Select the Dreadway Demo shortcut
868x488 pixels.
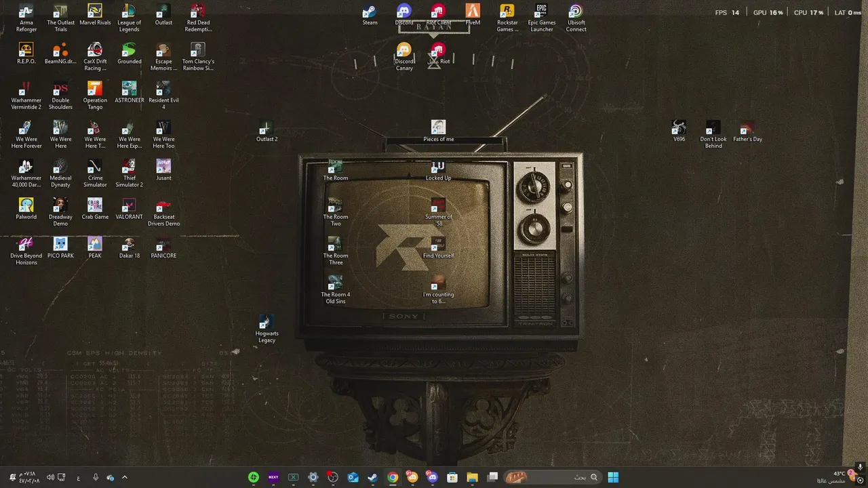[60, 213]
